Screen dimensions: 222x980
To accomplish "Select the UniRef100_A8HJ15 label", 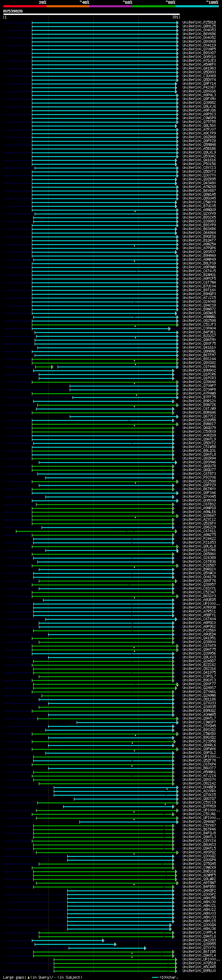I will [x=199, y=921].
